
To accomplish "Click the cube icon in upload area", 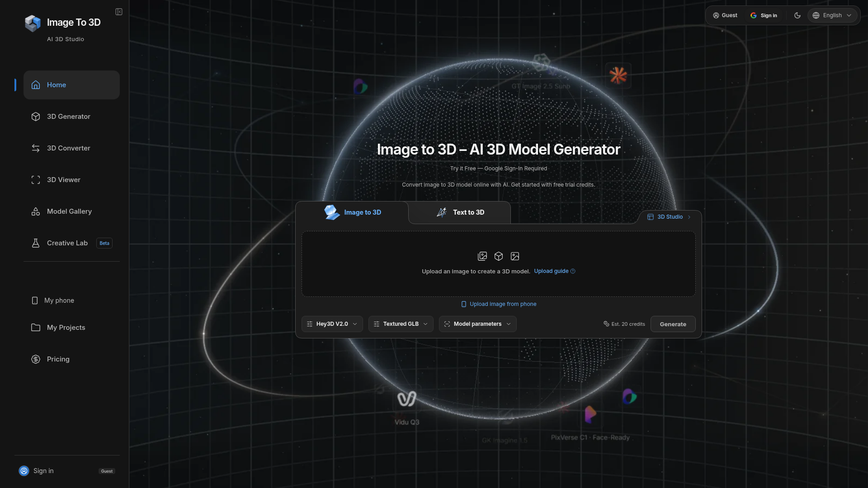I will click(x=499, y=256).
